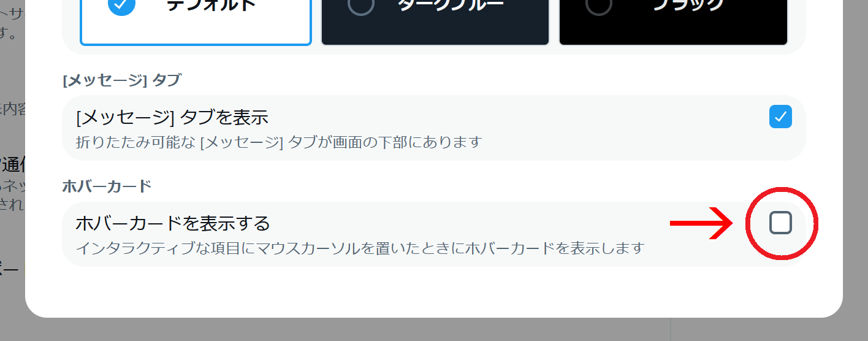Enable the ホバーカードを表示する checkbox

pos(780,223)
